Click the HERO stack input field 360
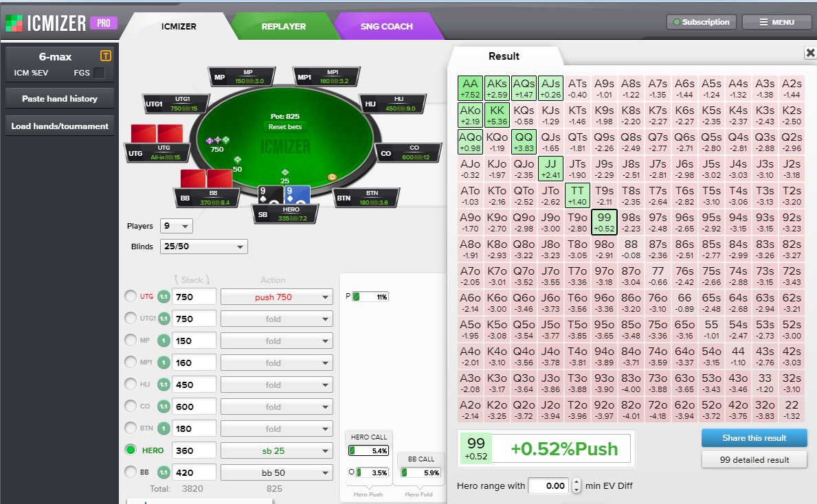817x504 pixels. click(x=194, y=450)
